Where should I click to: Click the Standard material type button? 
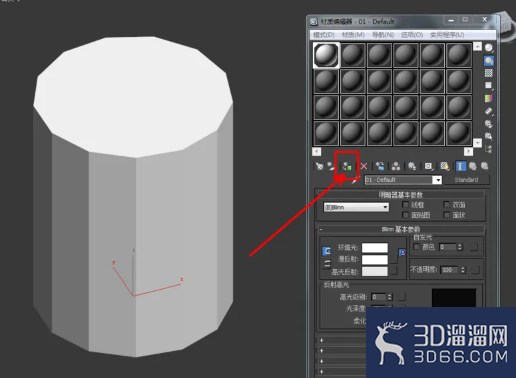coord(466,180)
